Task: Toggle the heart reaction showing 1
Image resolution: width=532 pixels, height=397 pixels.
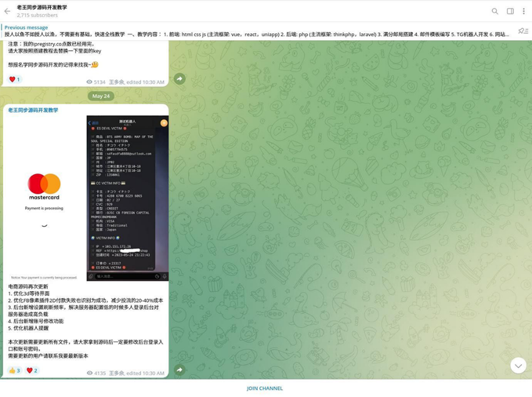Action: 14,80
